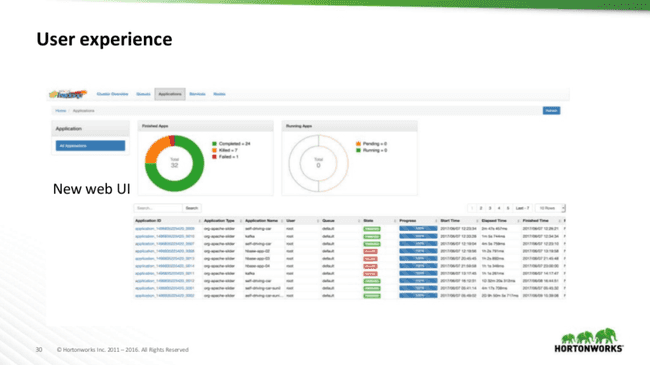
Task: Open the Queues tab
Action: [143, 94]
